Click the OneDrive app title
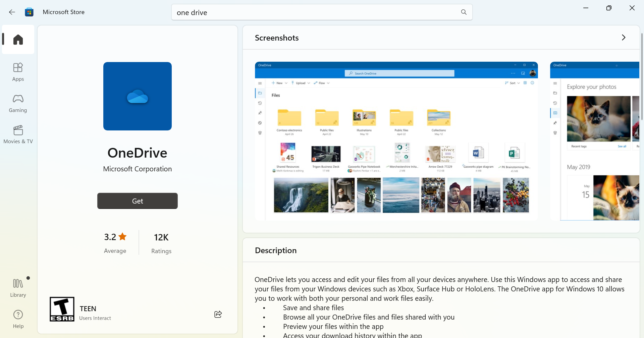This screenshot has width=644, height=338. 138,153
